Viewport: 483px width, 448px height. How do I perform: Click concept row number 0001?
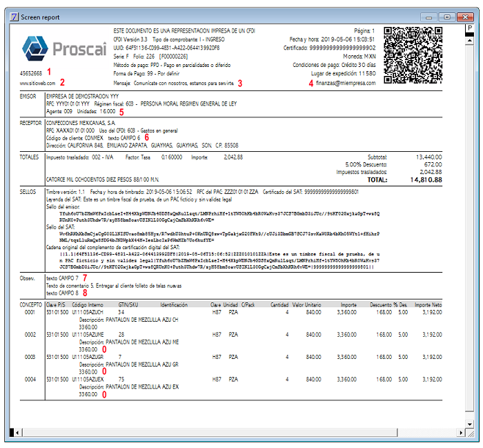click(x=30, y=312)
